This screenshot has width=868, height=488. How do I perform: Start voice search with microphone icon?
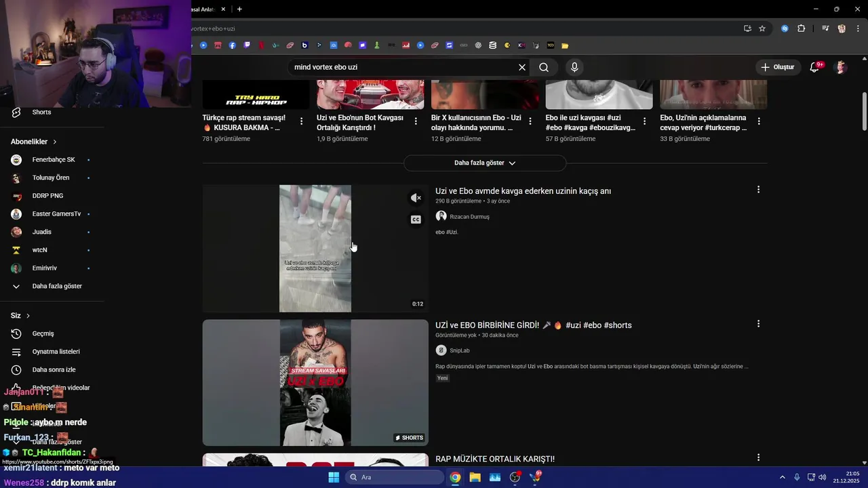pyautogui.click(x=574, y=67)
